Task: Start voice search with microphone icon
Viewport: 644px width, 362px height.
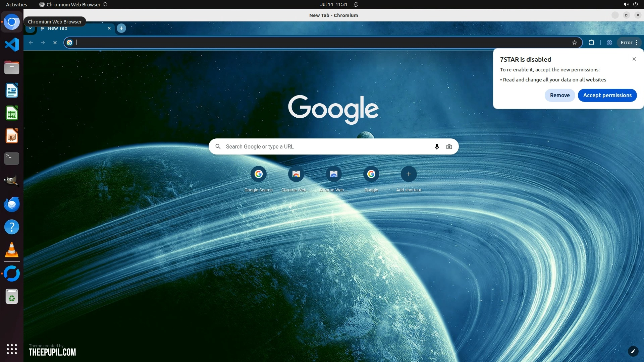Action: coord(437,146)
